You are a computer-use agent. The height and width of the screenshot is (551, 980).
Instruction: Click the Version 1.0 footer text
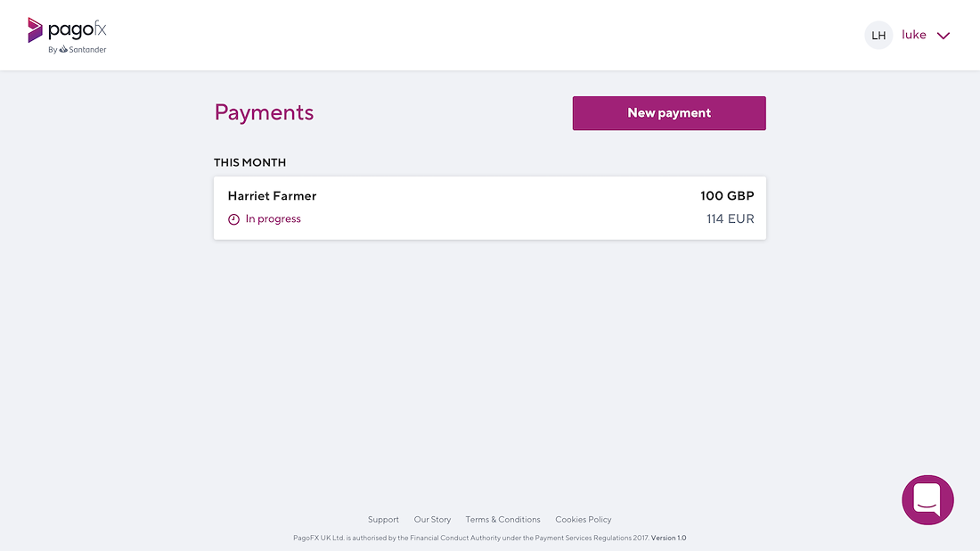coord(668,538)
